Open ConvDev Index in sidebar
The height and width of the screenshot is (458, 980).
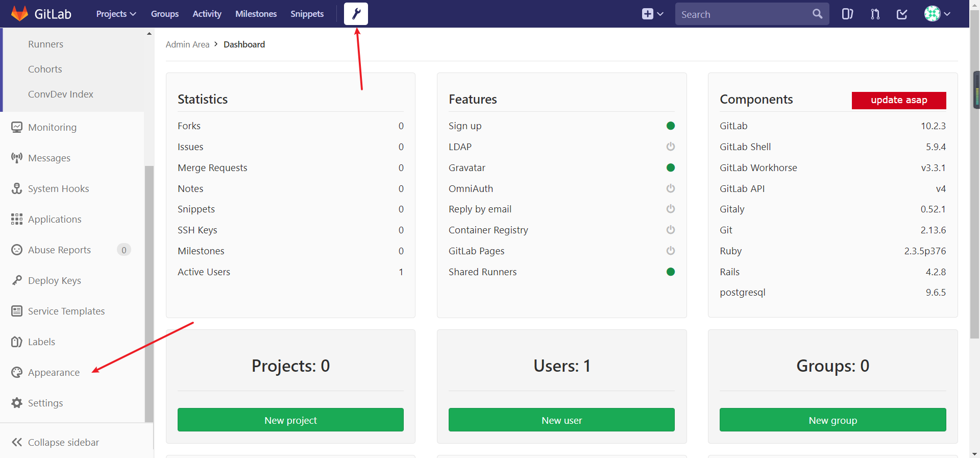(x=61, y=94)
